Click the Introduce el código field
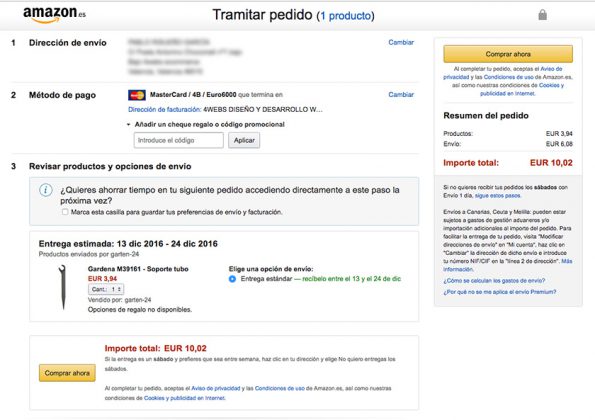595x420 pixels. (178, 140)
